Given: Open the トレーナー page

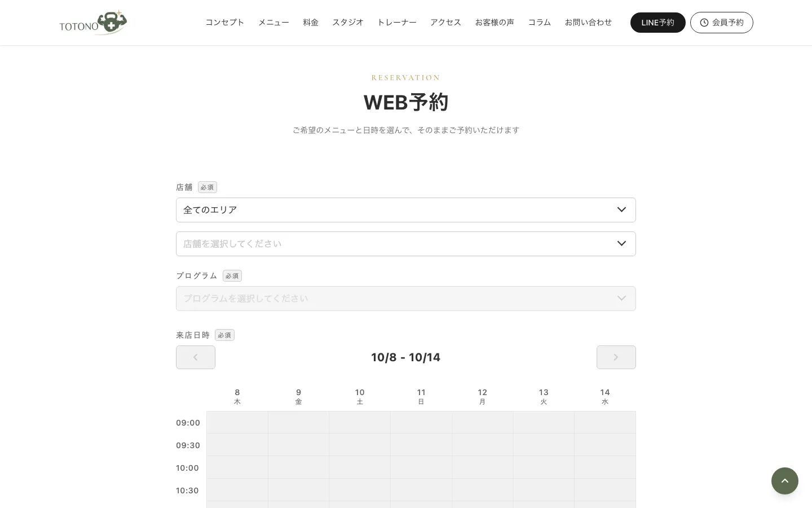Looking at the screenshot, I should pyautogui.click(x=397, y=23).
